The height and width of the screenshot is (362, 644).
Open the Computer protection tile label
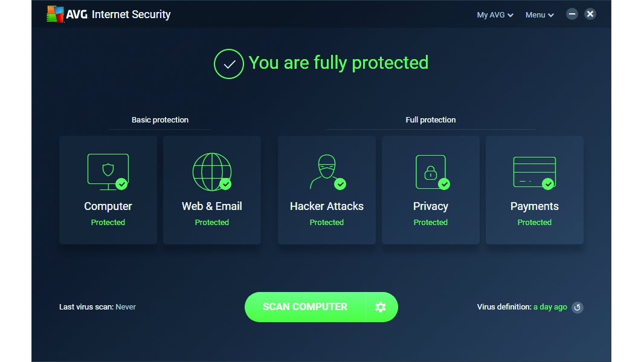tap(108, 206)
